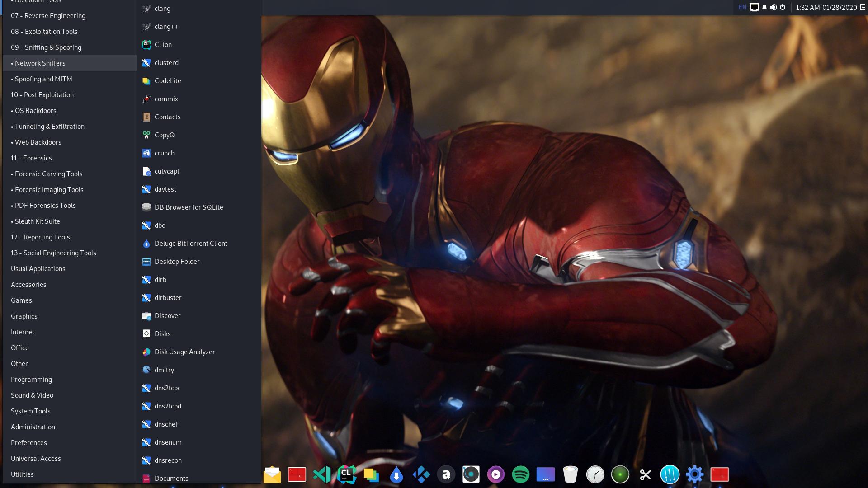Viewport: 868px width, 488px height.
Task: Launch Visual Studio Code from the dock
Action: pyautogui.click(x=322, y=474)
